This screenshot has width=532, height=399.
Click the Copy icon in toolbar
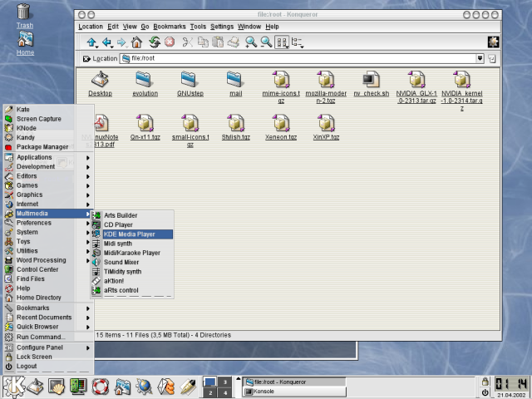[203, 42]
